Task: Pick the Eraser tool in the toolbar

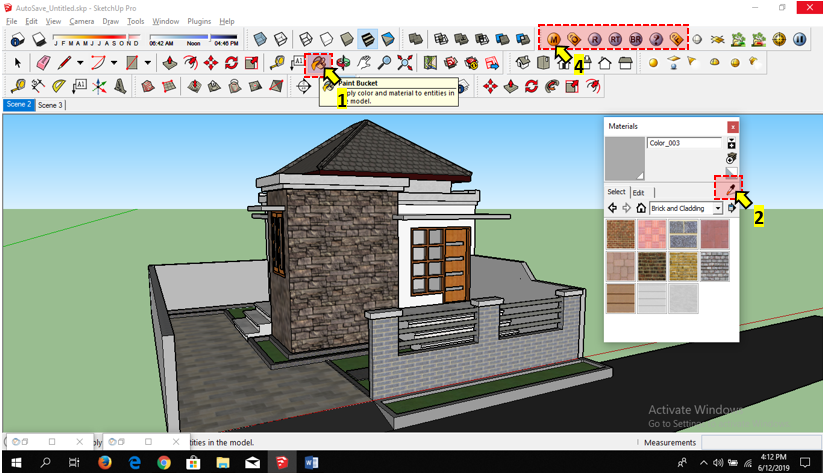Action: [42, 63]
